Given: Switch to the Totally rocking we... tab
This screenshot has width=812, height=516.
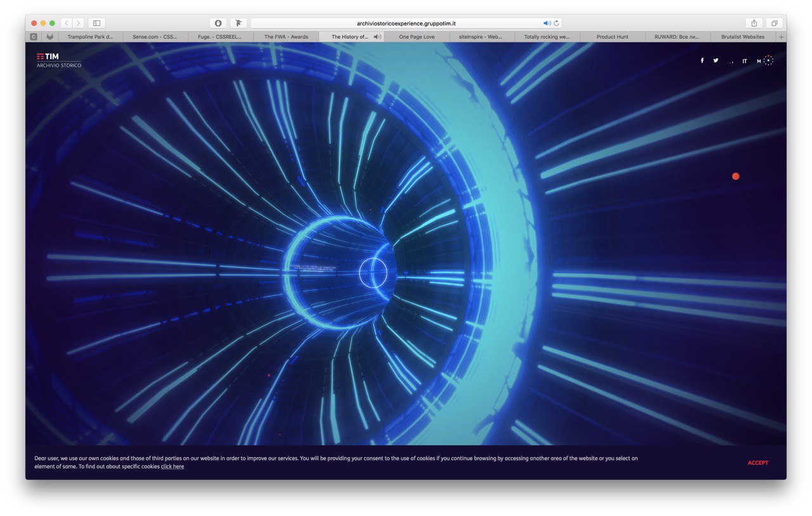Looking at the screenshot, I should (x=547, y=37).
